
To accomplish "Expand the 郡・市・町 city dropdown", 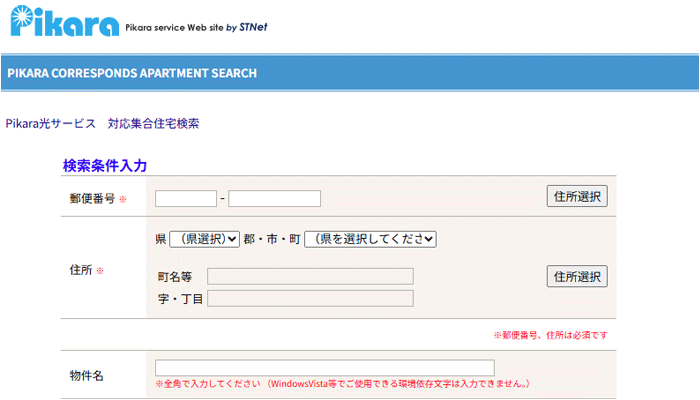I will tap(370, 239).
